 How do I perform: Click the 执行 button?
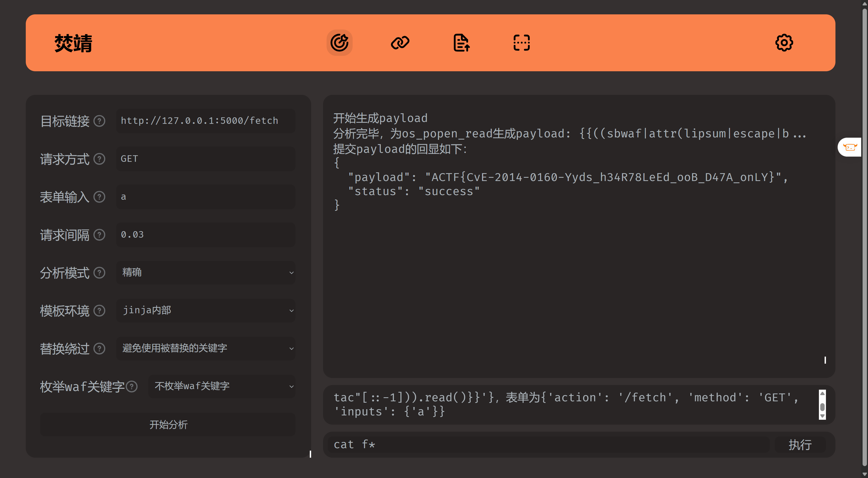(800, 445)
